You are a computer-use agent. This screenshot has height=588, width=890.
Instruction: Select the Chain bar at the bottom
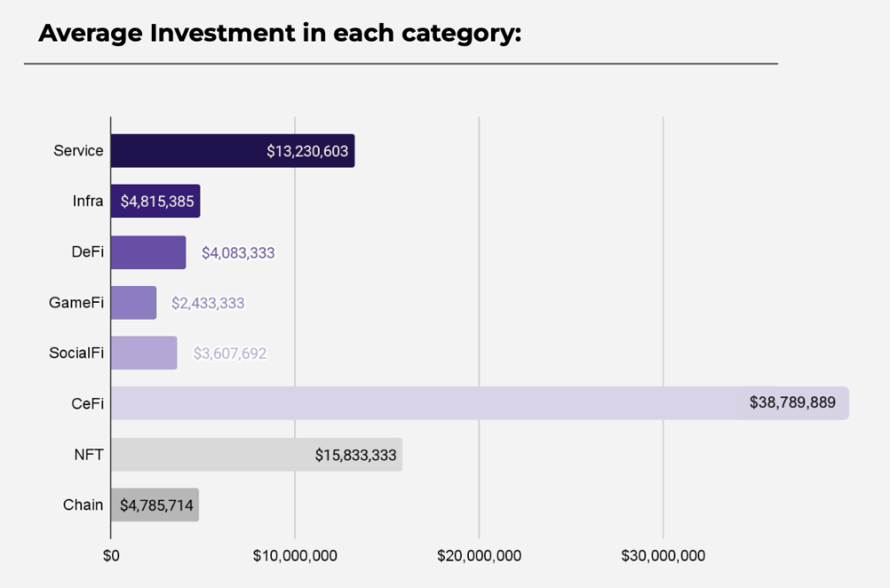pyautogui.click(x=155, y=505)
